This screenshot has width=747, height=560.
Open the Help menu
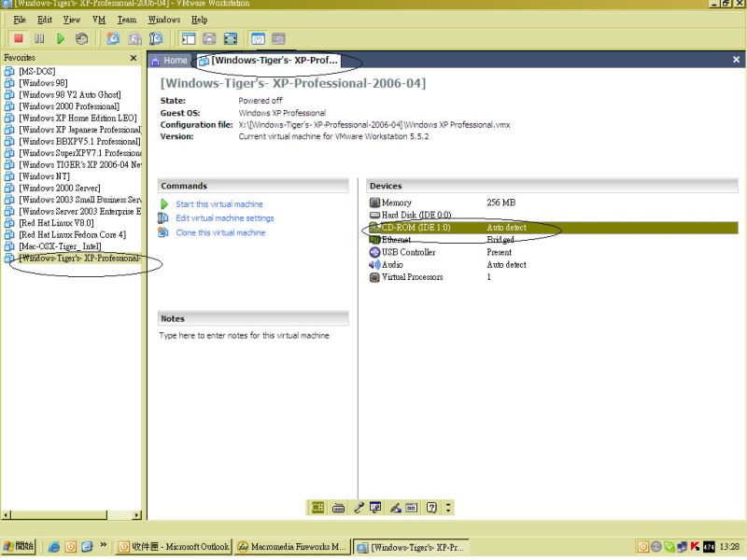click(x=199, y=20)
